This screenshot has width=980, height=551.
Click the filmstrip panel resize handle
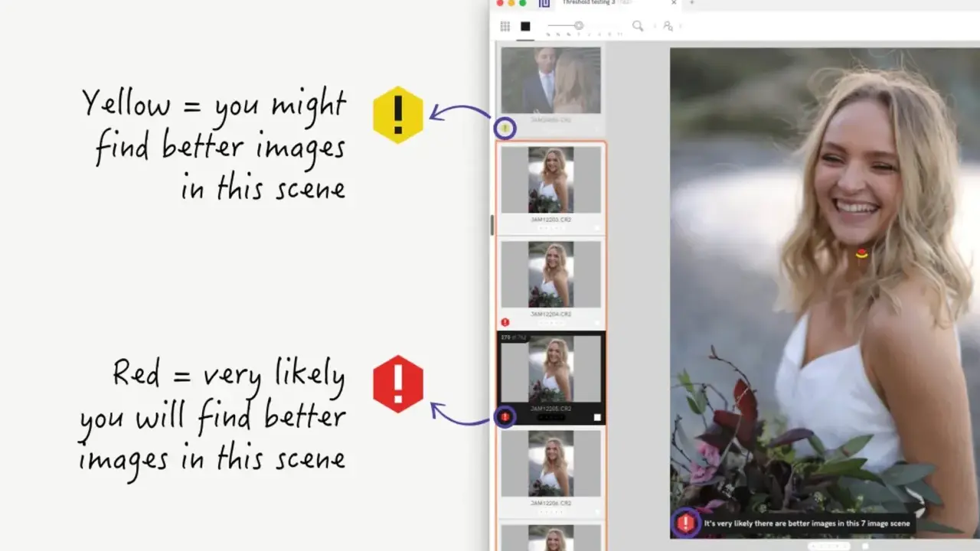pyautogui.click(x=492, y=225)
